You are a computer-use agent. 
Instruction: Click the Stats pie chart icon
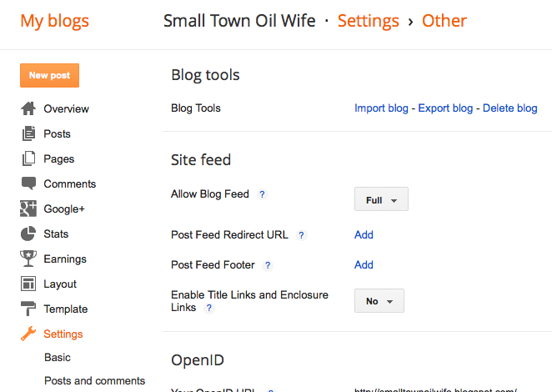[28, 234]
